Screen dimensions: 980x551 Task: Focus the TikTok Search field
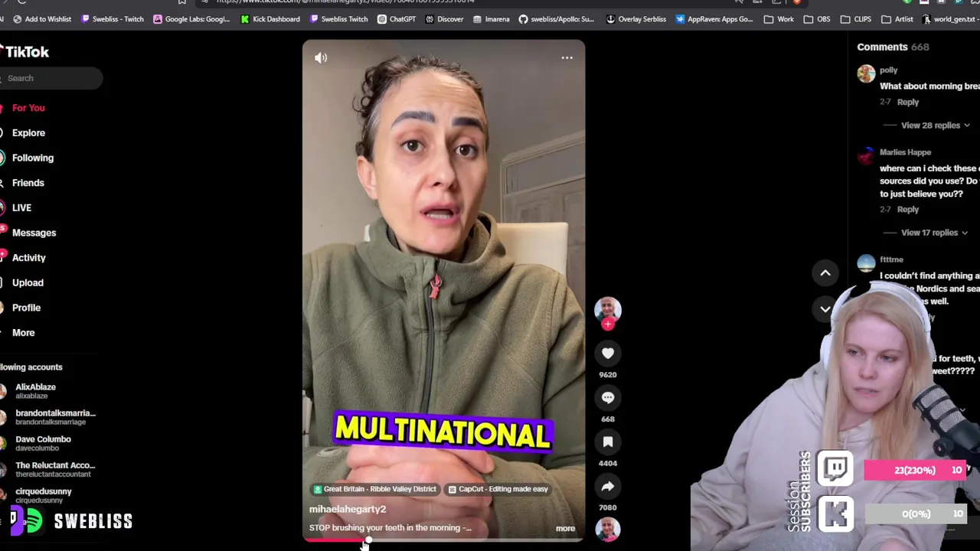[x=51, y=78]
